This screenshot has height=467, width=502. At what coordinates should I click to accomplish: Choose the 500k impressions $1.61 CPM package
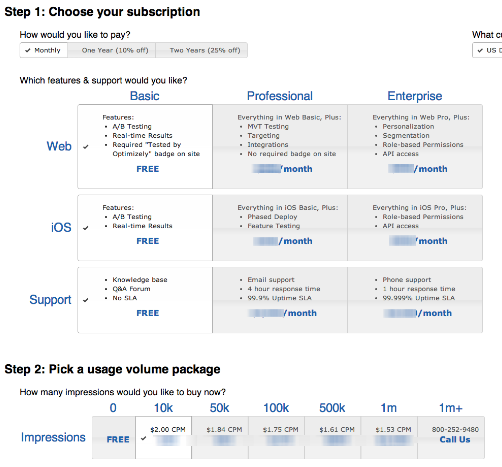pyautogui.click(x=333, y=438)
